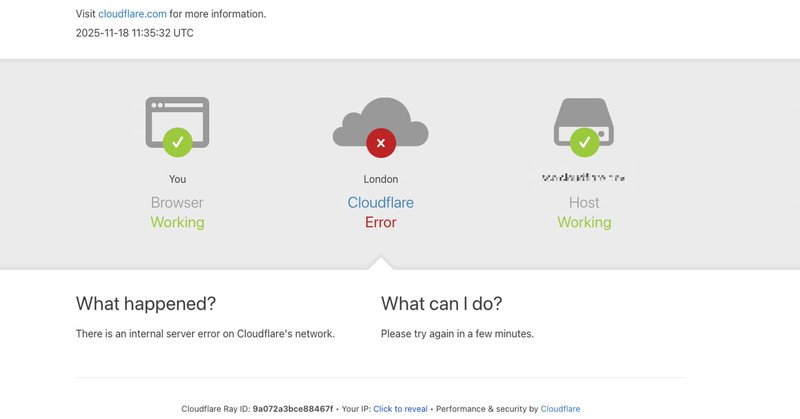Click the "London" location label
The width and height of the screenshot is (800, 419).
(381, 179)
